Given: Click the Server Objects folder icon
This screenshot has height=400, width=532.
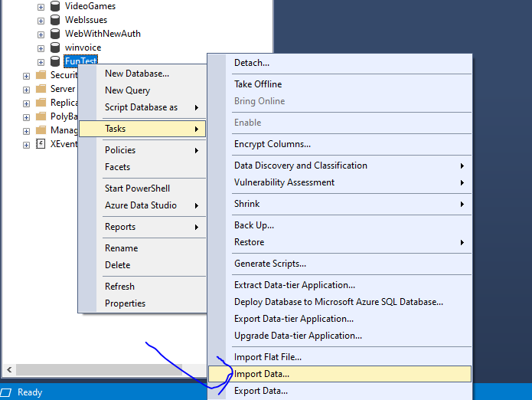Looking at the screenshot, I should (x=41, y=89).
